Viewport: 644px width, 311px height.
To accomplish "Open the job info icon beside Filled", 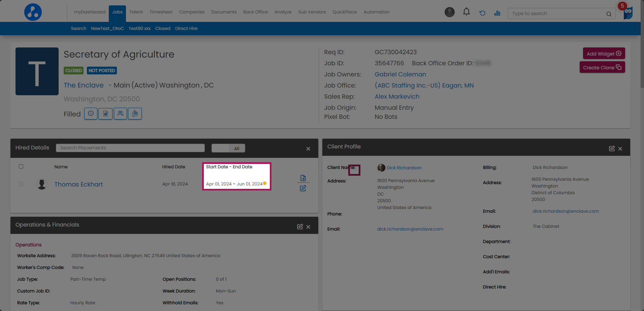I will coord(91,114).
